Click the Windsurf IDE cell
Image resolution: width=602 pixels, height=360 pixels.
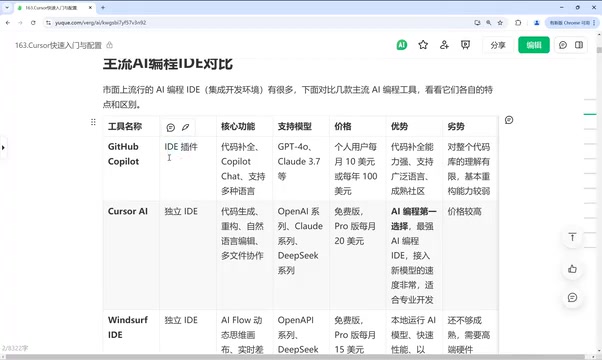131,332
